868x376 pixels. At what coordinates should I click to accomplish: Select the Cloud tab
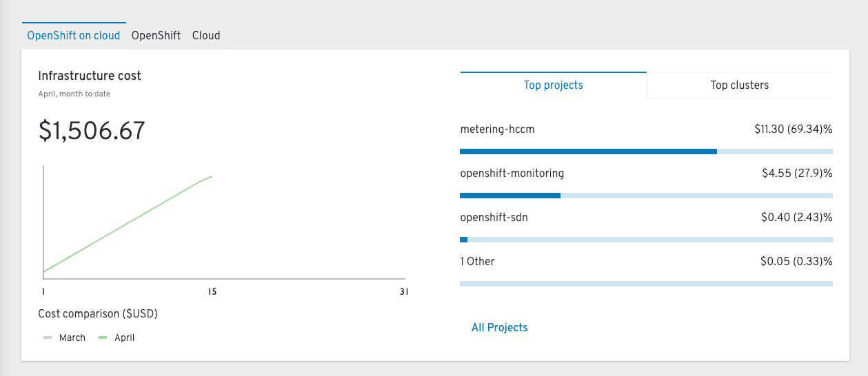click(x=206, y=35)
